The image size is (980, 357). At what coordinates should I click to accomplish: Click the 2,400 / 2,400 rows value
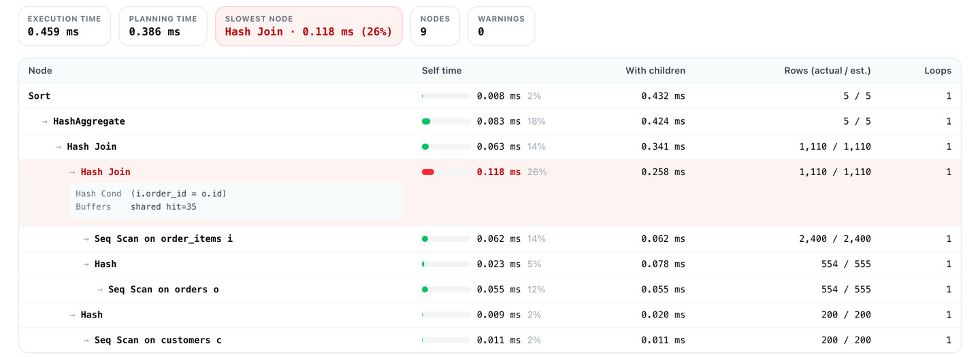(835, 238)
